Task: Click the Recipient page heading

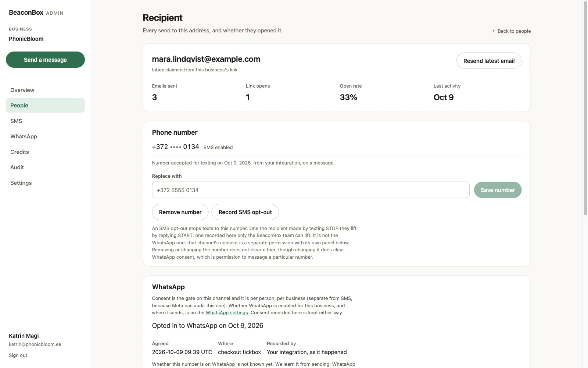Action: [x=162, y=18]
